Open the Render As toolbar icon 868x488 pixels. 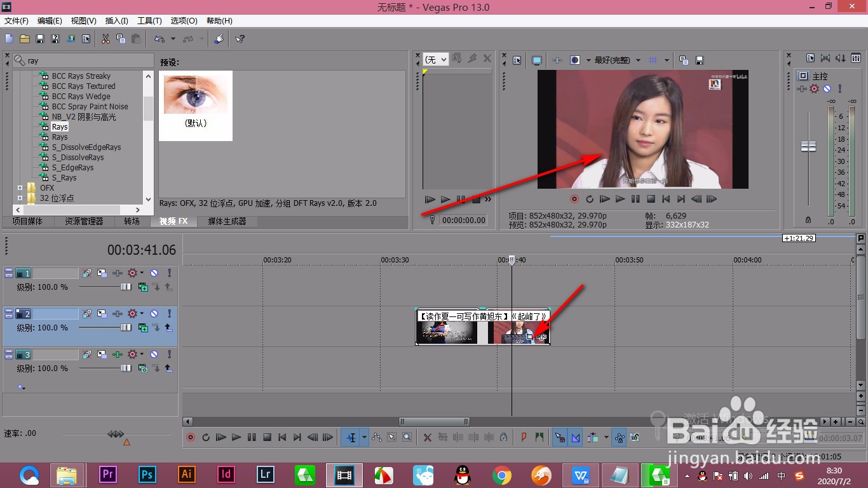pos(71,39)
